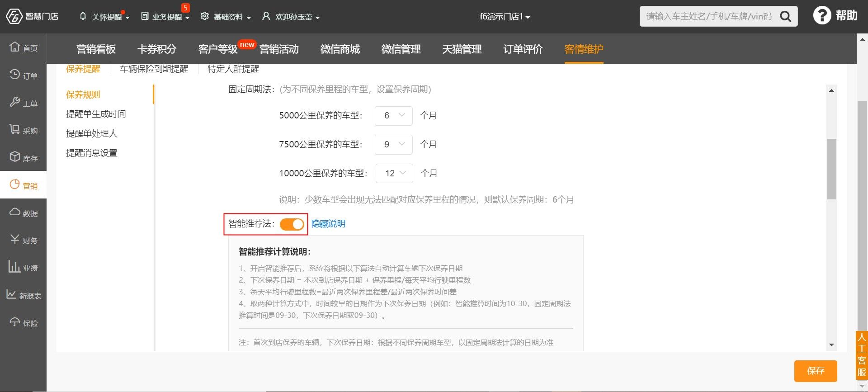The width and height of the screenshot is (868, 392).
Task: Click the 隐藏说明 link
Action: pos(328,224)
